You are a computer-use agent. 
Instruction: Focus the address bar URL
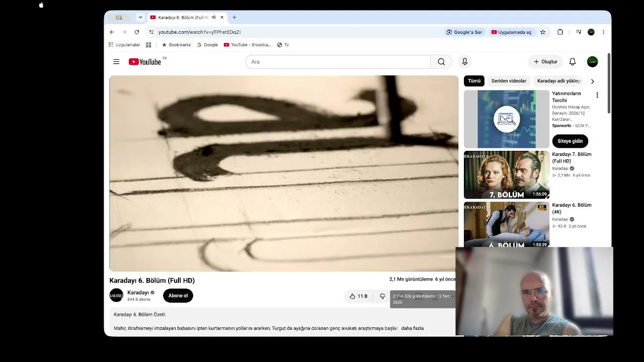tap(199, 32)
